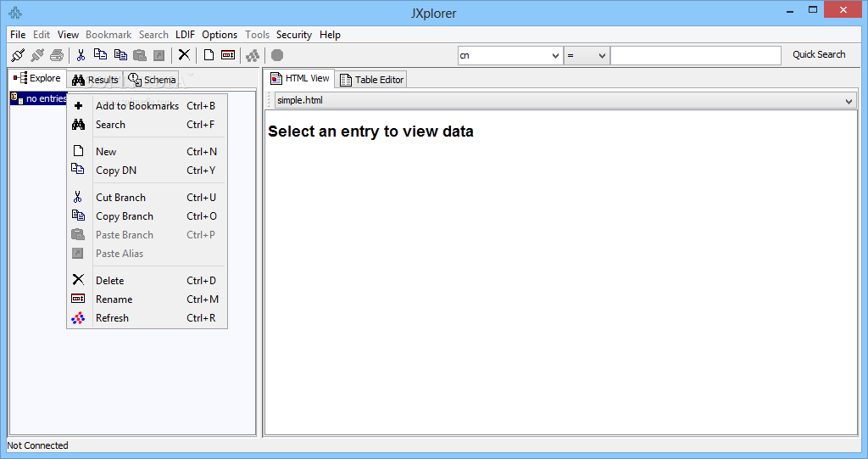
Task: Switch to the Table Editor tab
Action: [371, 80]
